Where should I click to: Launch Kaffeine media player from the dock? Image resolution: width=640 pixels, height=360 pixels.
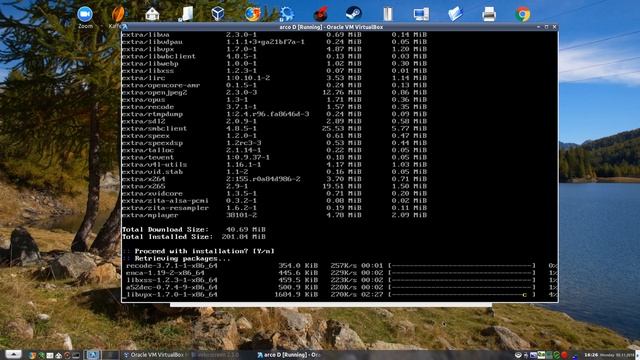click(118, 14)
